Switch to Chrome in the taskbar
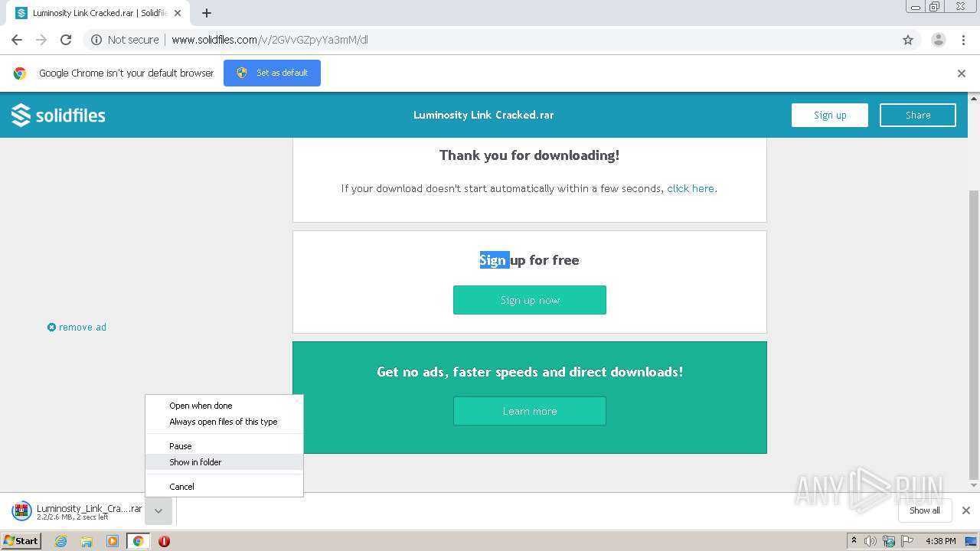980x551 pixels. (139, 541)
